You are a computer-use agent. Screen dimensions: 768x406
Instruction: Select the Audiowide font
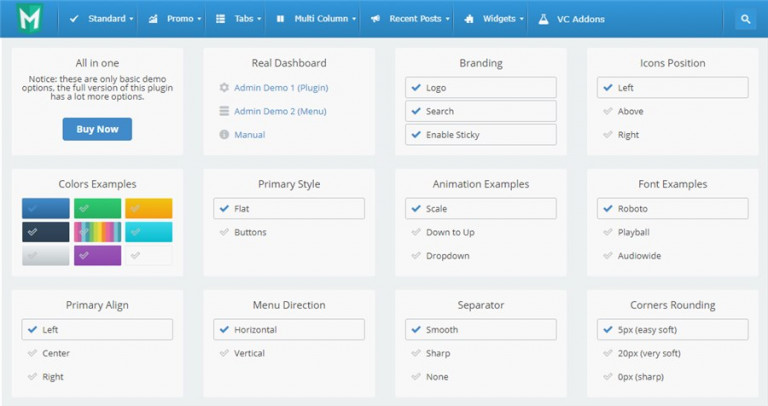(x=672, y=255)
